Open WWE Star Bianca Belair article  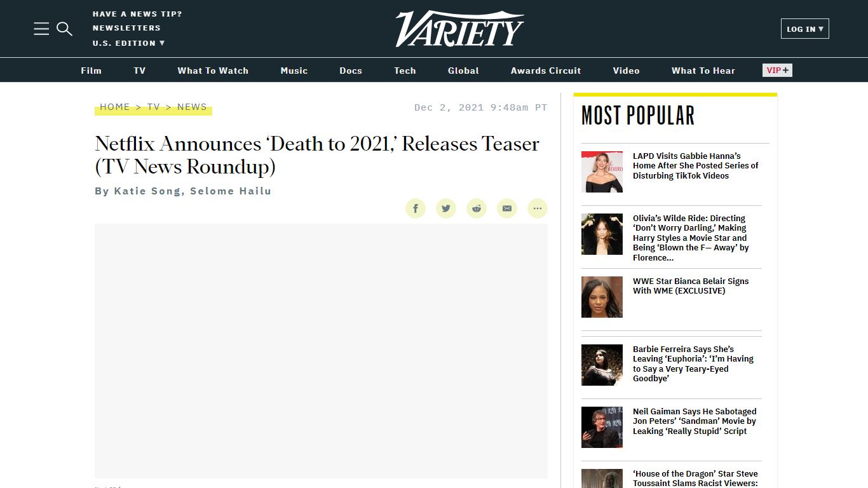tap(691, 286)
